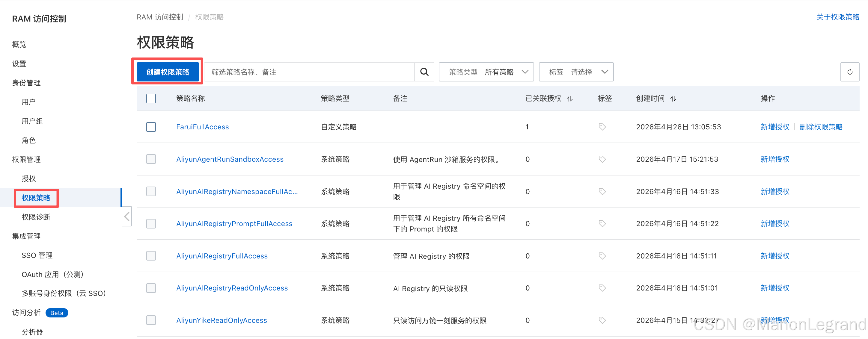This screenshot has width=868, height=339.
Task: Open the 标签 filter dropdown
Action: (x=576, y=72)
